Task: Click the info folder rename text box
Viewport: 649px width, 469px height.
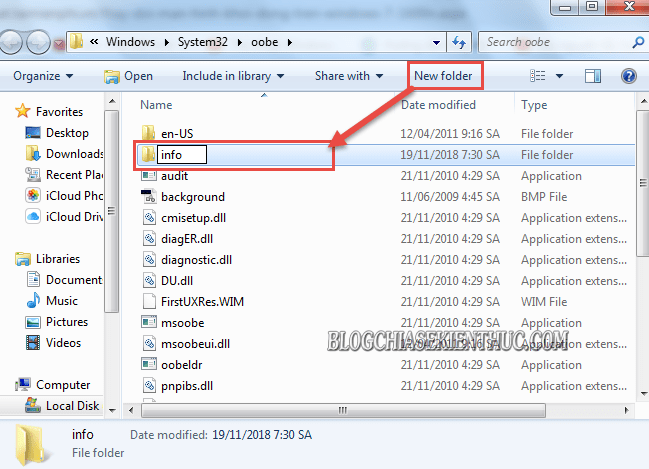Action: point(182,154)
